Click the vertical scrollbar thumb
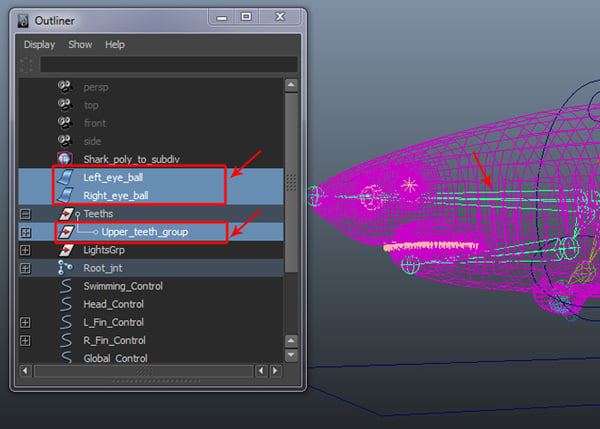Screen dimensions: 600x429 [291, 183]
